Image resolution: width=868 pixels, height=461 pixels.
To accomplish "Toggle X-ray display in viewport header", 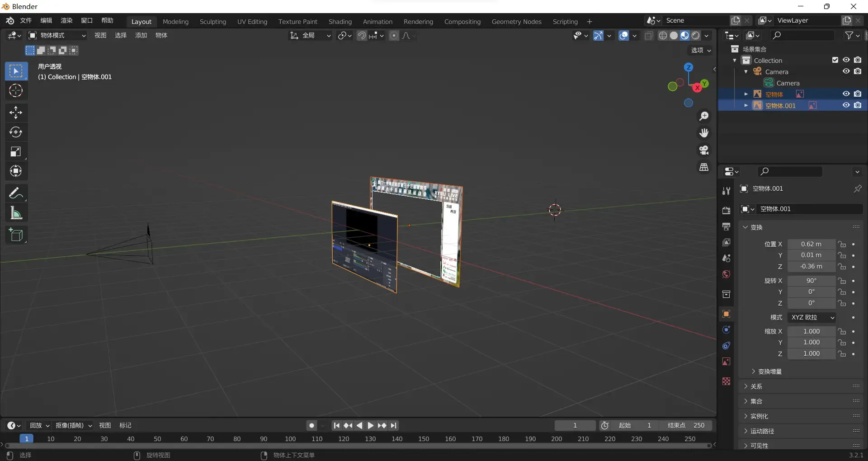I will point(649,36).
